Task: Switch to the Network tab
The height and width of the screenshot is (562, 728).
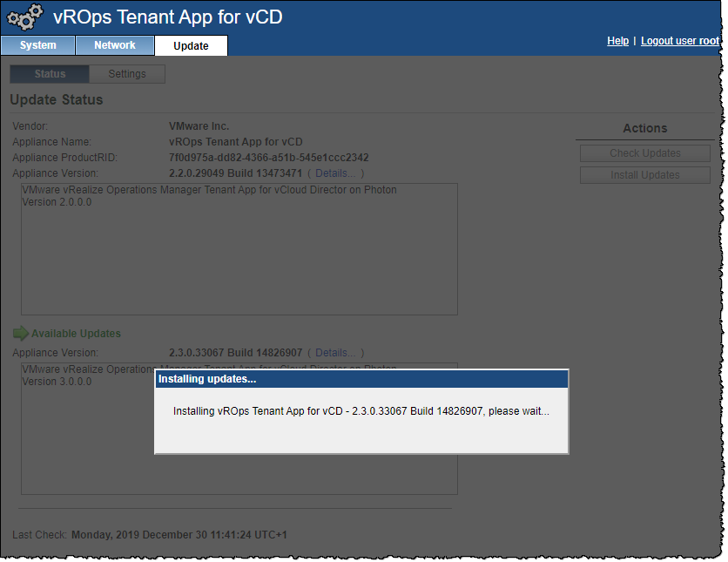Action: coord(115,45)
